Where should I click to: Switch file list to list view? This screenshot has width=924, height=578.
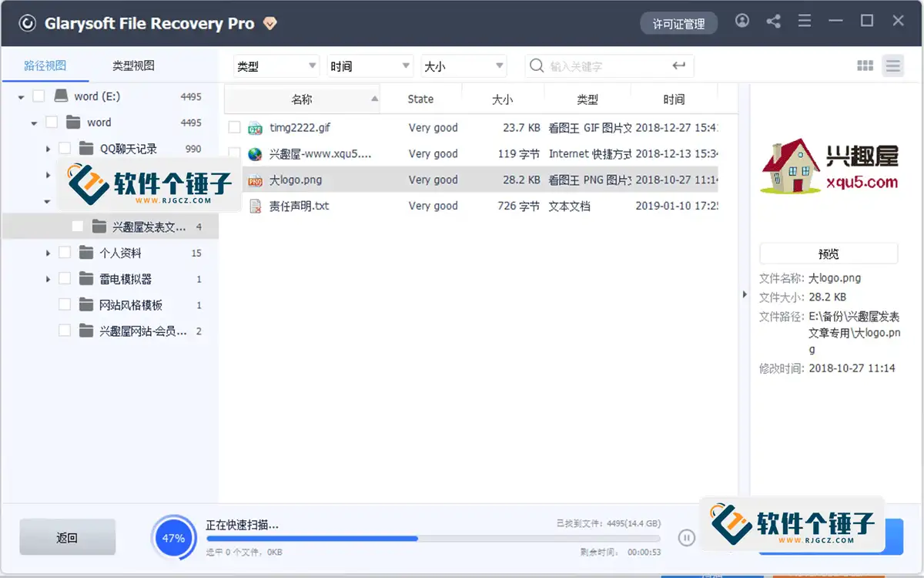pos(893,66)
